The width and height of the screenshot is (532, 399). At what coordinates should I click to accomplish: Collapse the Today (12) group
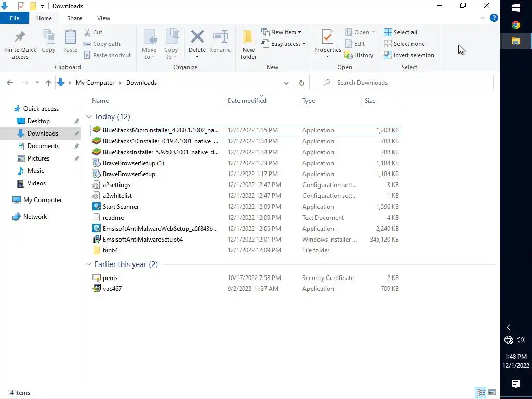[89, 117]
